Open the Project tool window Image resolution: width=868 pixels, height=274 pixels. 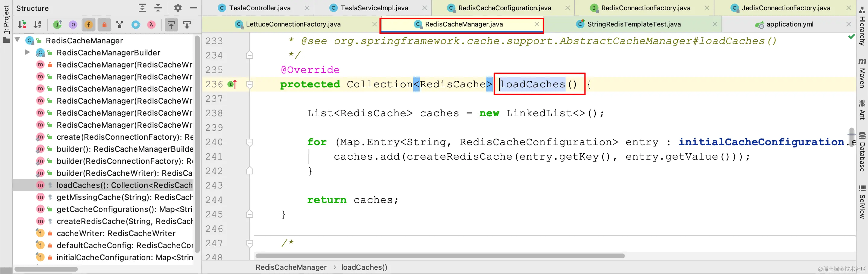tap(6, 23)
